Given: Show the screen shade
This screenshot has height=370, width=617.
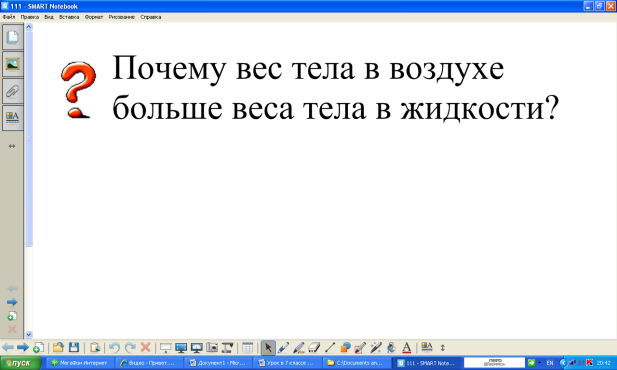Looking at the screenshot, I should point(165,348).
